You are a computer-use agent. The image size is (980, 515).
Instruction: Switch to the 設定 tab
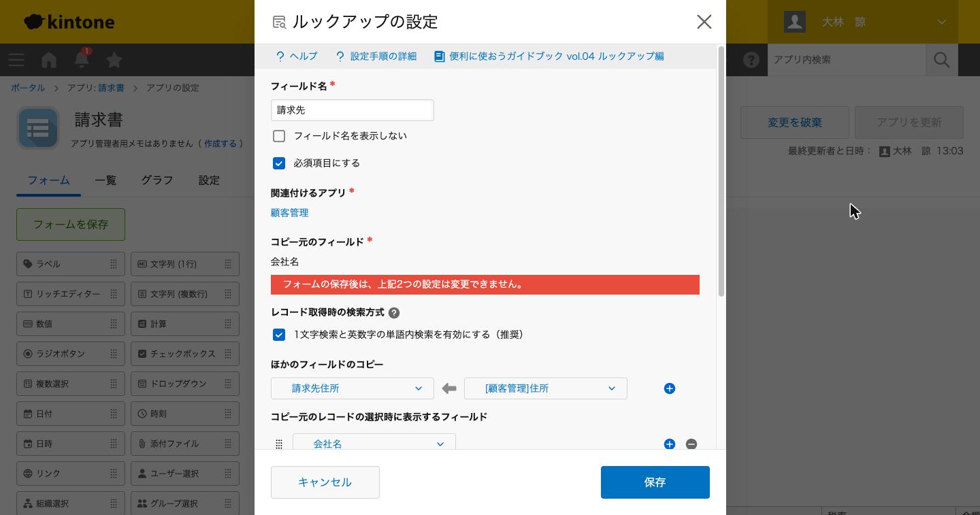point(209,180)
